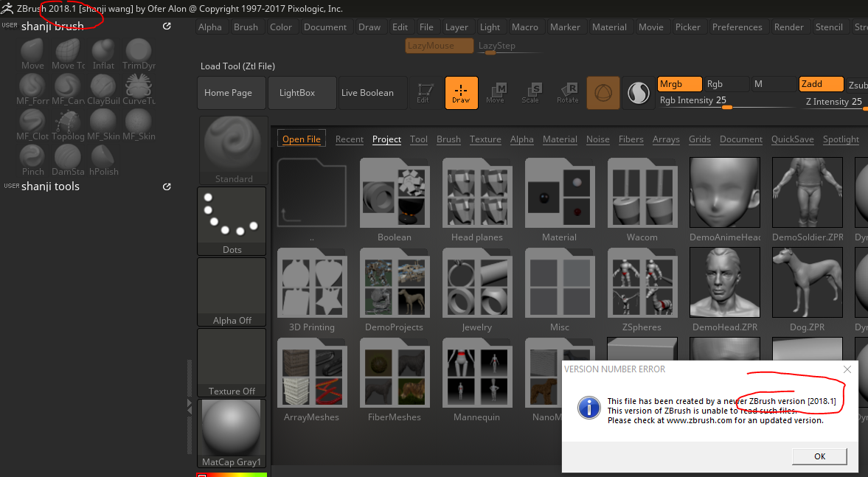Viewport: 868px width, 477px height.
Task: Toggle LazyMouse on or off
Action: (x=439, y=46)
